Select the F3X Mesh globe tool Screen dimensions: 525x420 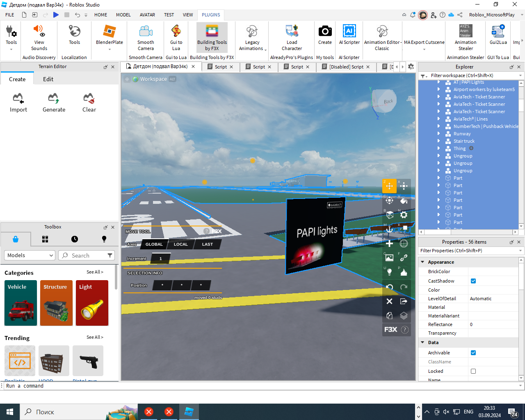pyautogui.click(x=404, y=243)
